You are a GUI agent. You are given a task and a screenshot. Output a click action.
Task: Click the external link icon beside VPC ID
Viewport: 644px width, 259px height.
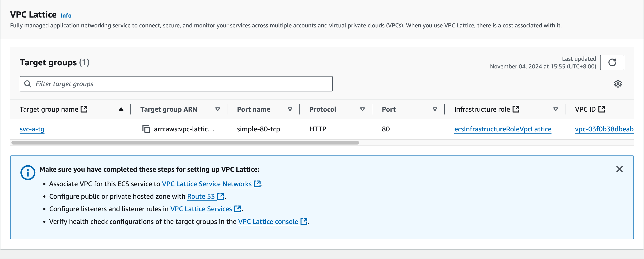[602, 109]
